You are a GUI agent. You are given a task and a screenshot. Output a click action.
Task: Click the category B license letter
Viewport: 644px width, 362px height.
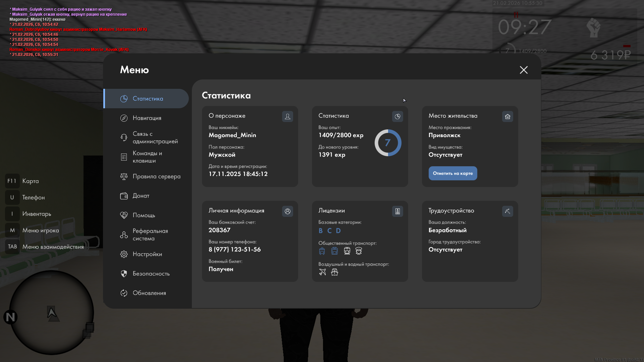pyautogui.click(x=321, y=231)
